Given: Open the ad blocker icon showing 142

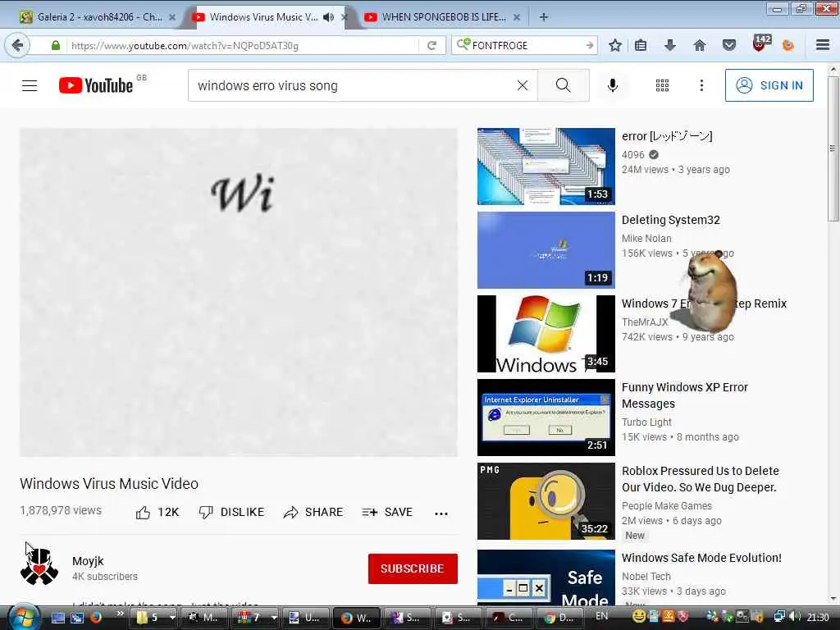Looking at the screenshot, I should point(760,44).
